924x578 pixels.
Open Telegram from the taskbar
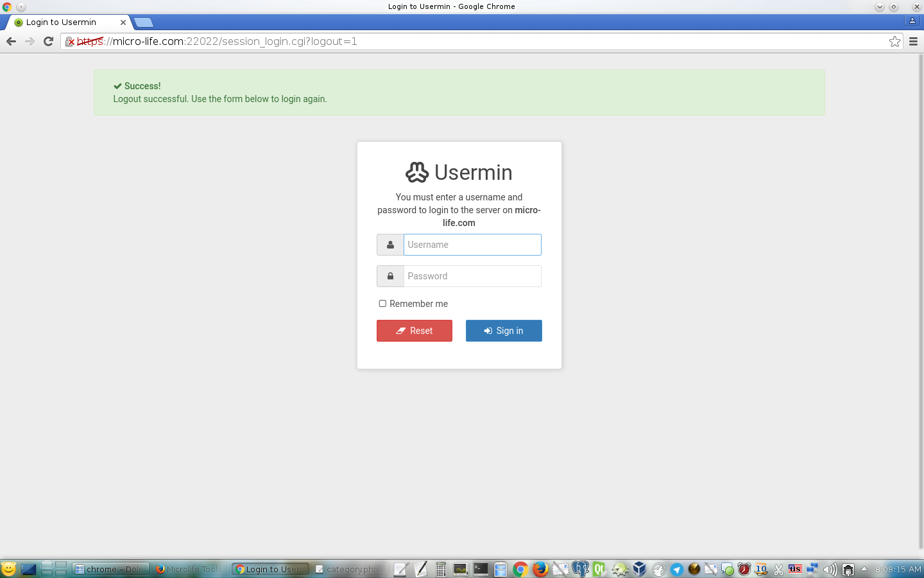677,569
